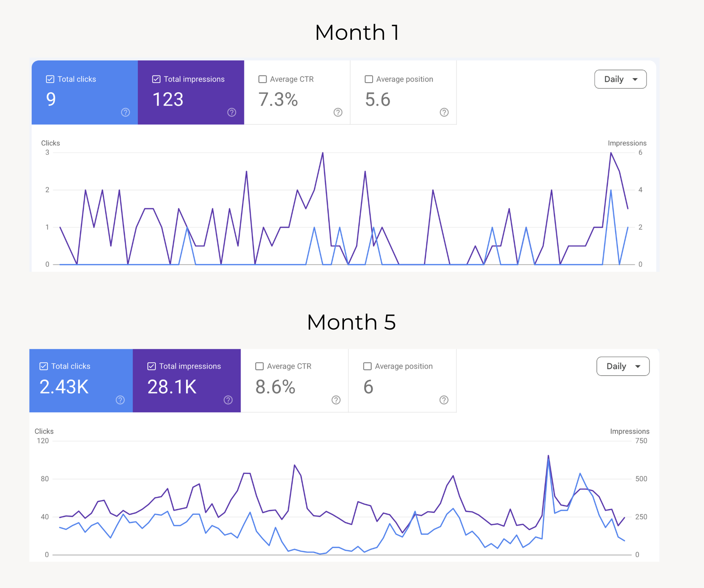
Task: Open the Daily dropdown in Month 5
Action: pos(623,366)
